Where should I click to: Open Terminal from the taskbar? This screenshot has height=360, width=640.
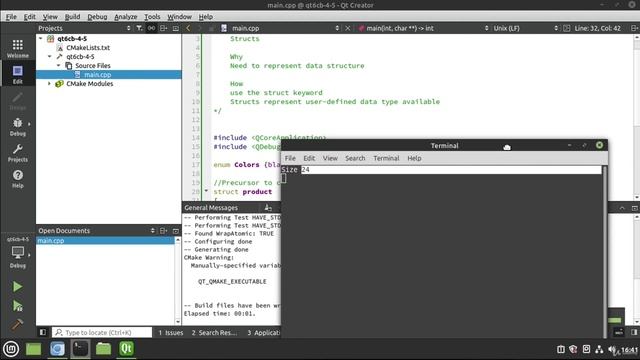click(x=80, y=349)
